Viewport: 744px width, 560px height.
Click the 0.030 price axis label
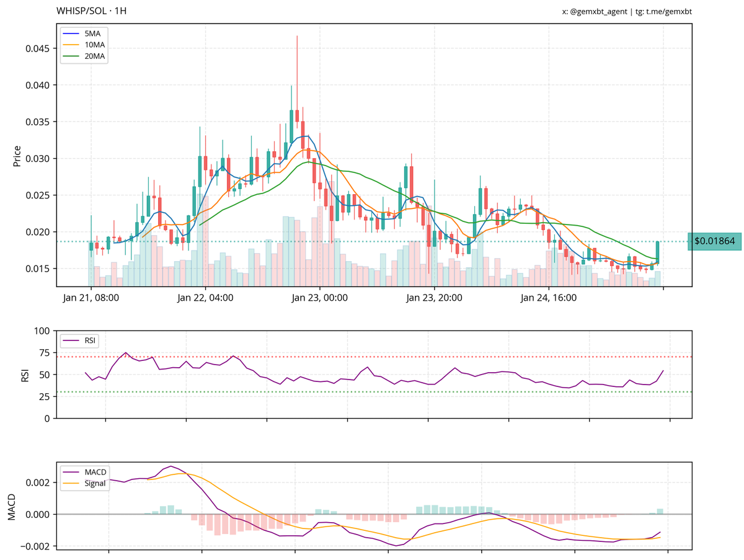(38, 159)
